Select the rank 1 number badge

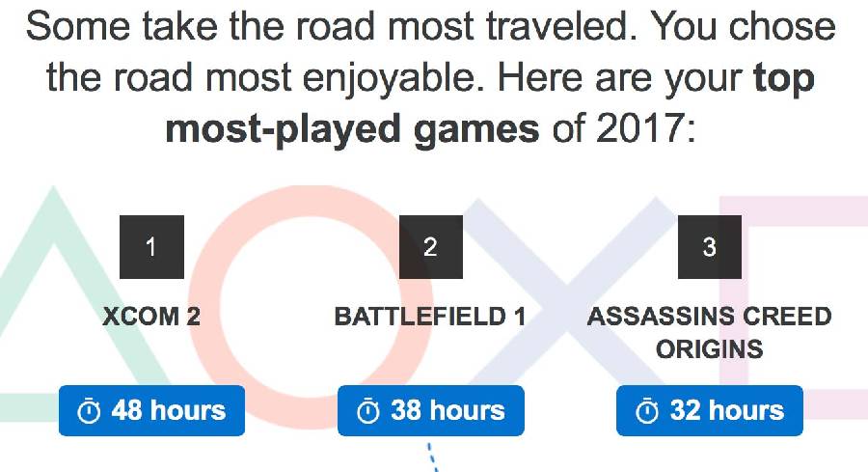coord(151,247)
